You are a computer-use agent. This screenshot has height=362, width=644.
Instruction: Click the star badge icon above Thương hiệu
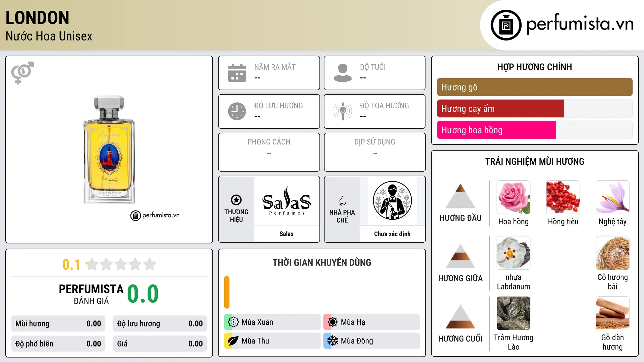[x=236, y=200]
